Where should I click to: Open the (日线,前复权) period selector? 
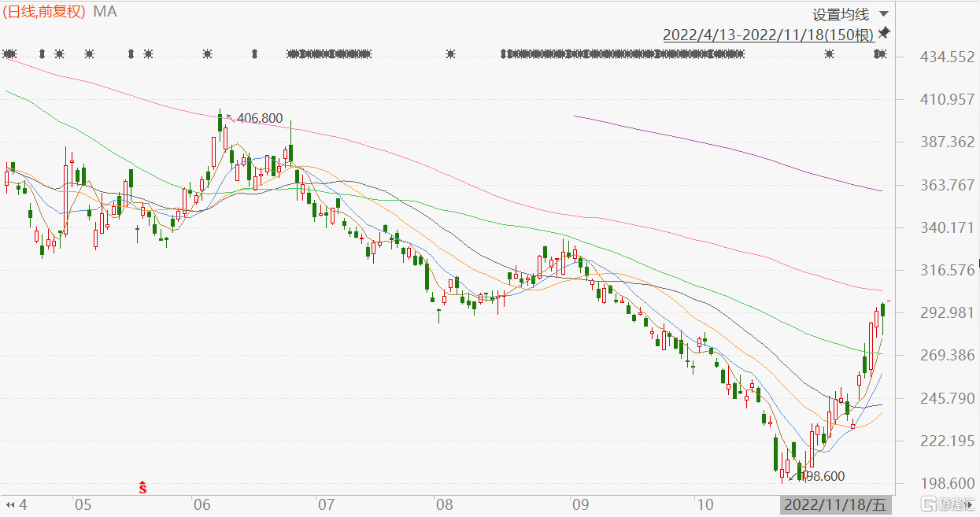[x=44, y=12]
